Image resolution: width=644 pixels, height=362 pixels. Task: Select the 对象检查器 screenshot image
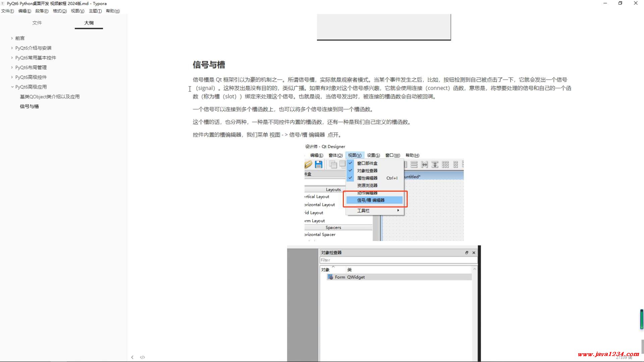(x=384, y=303)
